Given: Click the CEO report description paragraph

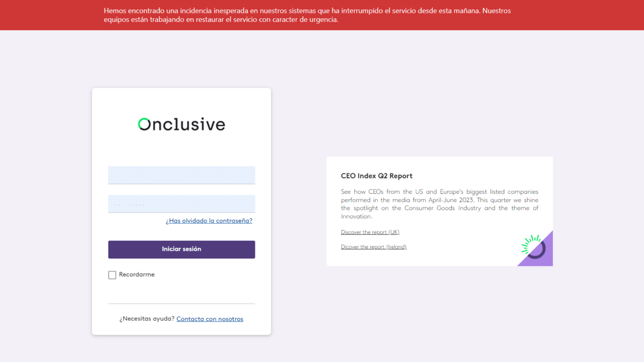Looking at the screenshot, I should [x=440, y=204].
